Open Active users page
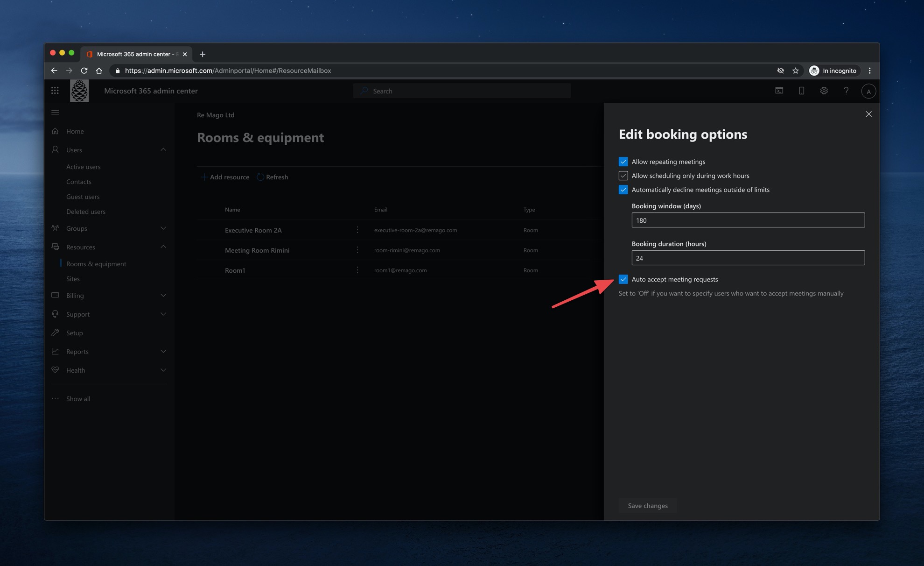The image size is (924, 566). click(83, 167)
